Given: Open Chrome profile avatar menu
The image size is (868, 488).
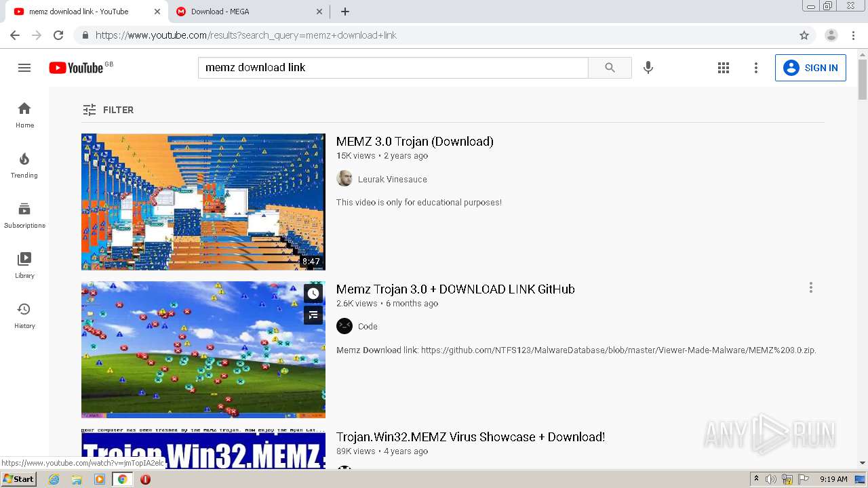Looking at the screenshot, I should (831, 35).
